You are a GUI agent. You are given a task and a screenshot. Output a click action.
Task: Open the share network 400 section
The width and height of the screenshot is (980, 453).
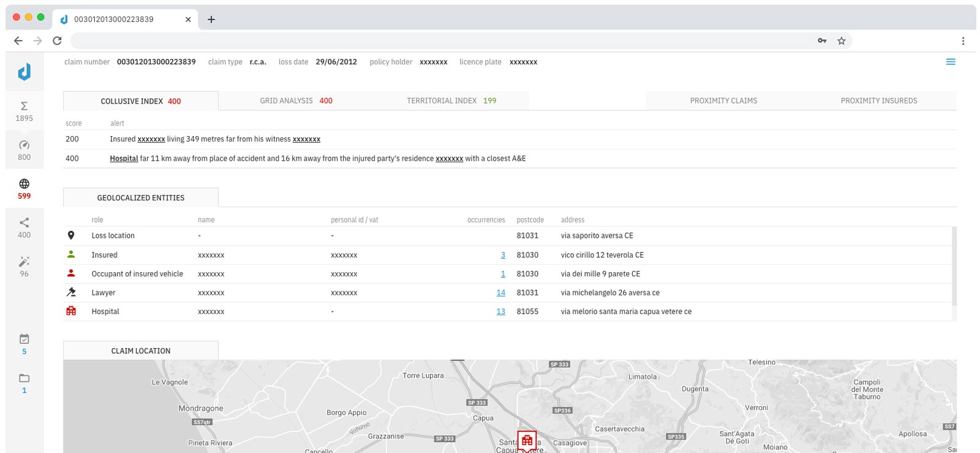pyautogui.click(x=24, y=227)
